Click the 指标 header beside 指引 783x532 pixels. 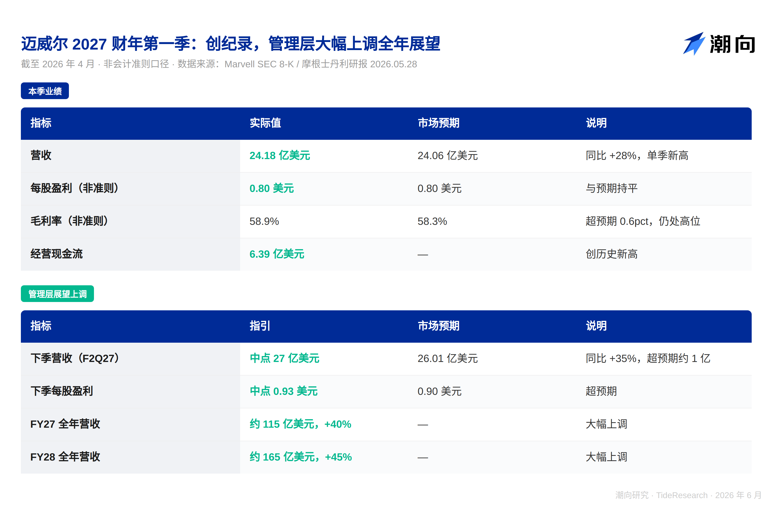tap(41, 326)
